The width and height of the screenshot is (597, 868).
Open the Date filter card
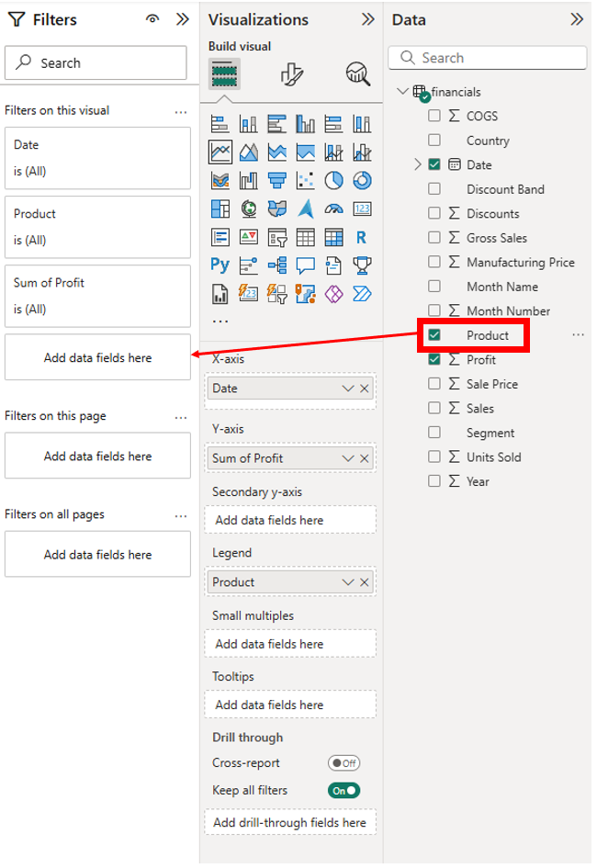click(98, 158)
